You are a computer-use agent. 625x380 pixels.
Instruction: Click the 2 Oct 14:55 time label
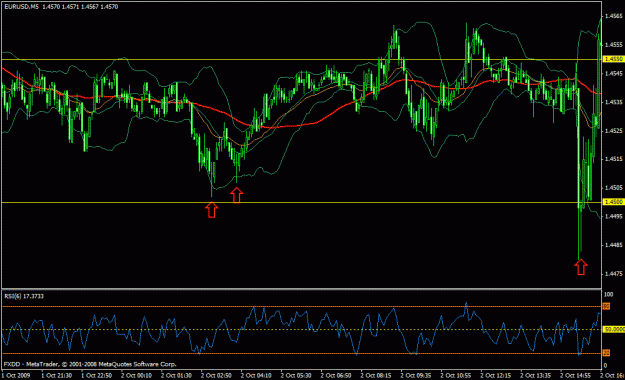[x=575, y=375]
